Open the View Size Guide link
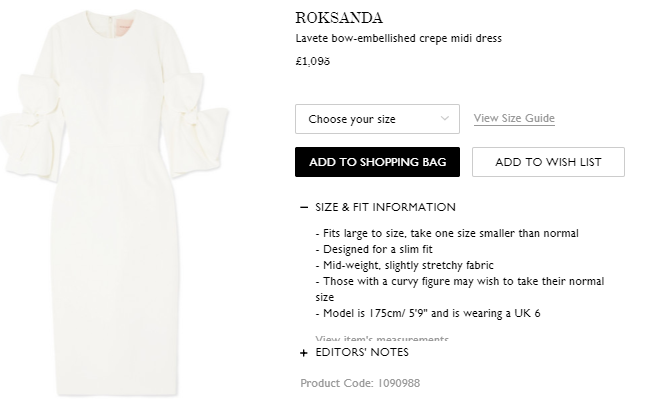The width and height of the screenshot is (648, 417). click(514, 119)
